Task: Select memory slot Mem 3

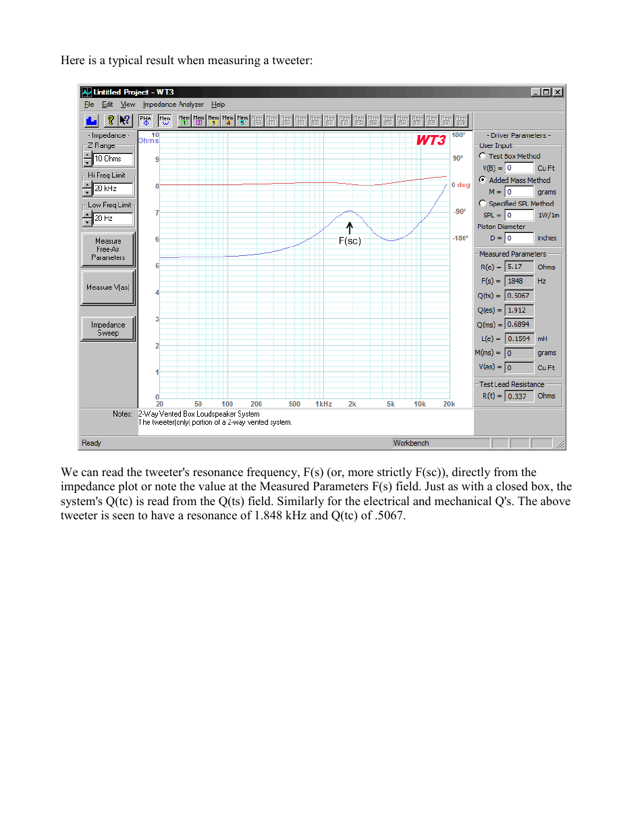Action: point(214,120)
